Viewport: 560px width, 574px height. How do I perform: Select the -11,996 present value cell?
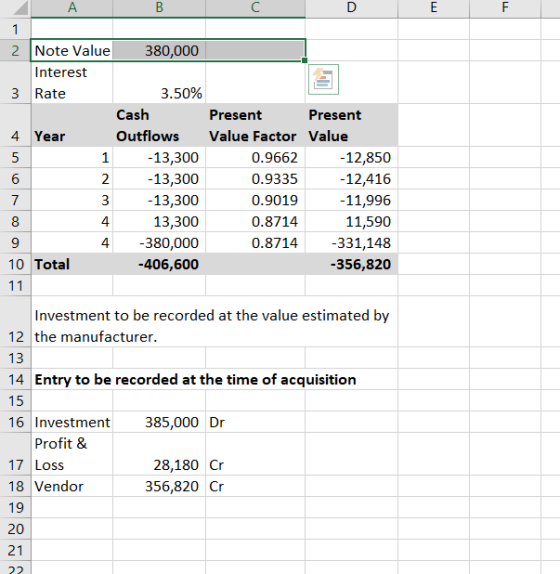[x=351, y=200]
